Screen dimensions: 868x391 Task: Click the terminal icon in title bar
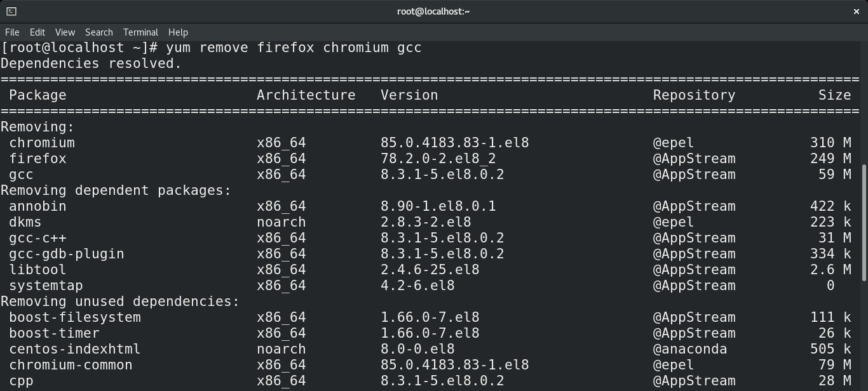11,11
